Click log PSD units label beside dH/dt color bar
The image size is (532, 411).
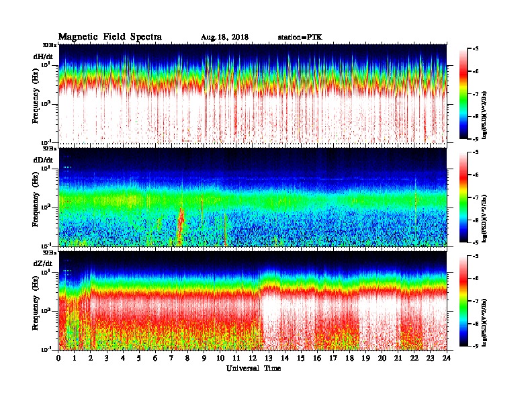485,115
